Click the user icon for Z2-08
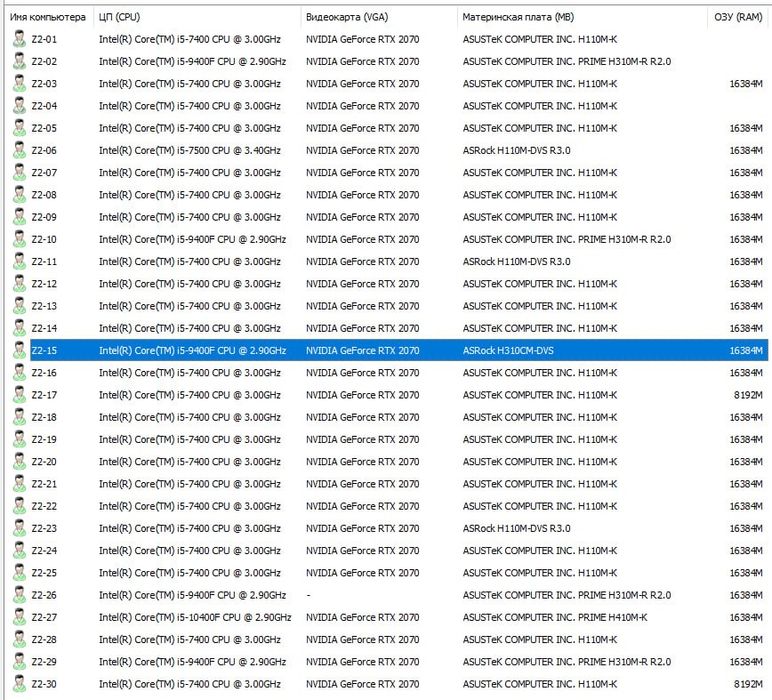Image resolution: width=772 pixels, height=700 pixels. click(x=19, y=194)
